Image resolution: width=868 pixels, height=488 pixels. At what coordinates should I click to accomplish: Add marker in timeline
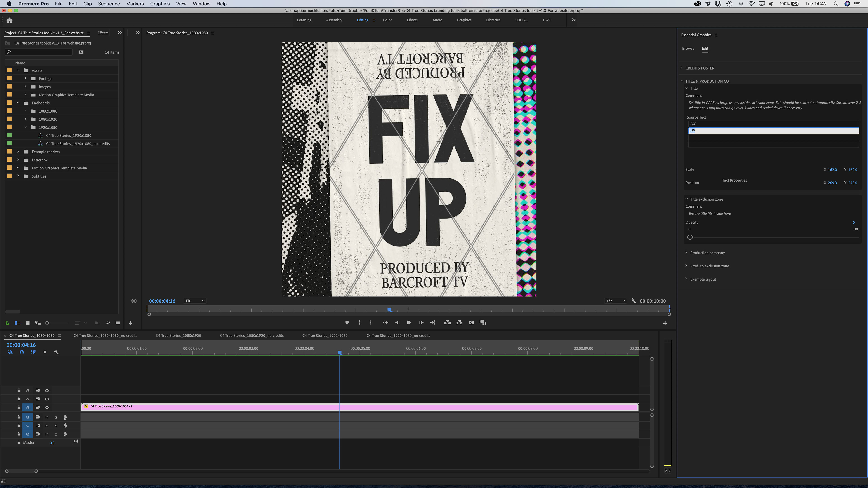point(45,352)
